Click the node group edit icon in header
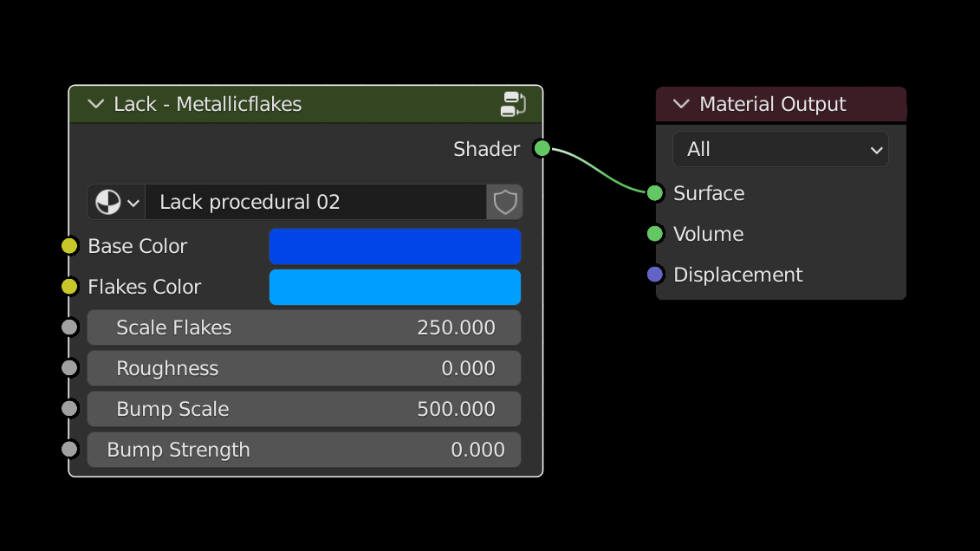 [513, 104]
